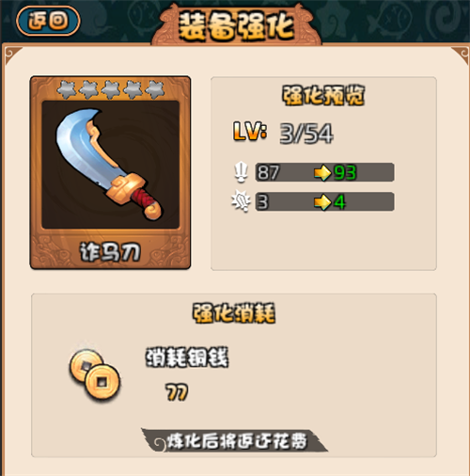Screen dimensions: 470x476
Task: Click the 装备强化 title banner
Action: 237,26
